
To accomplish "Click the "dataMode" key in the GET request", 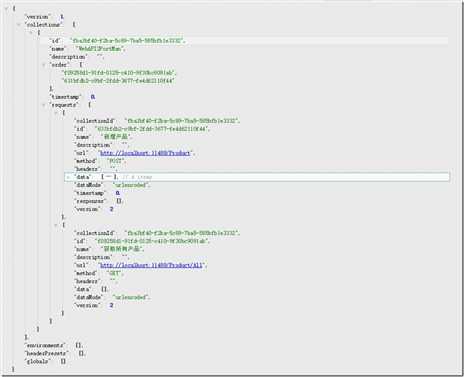I will click(x=88, y=297).
